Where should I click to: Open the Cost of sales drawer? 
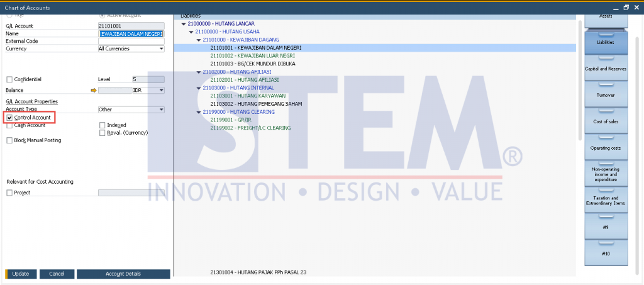coord(606,121)
